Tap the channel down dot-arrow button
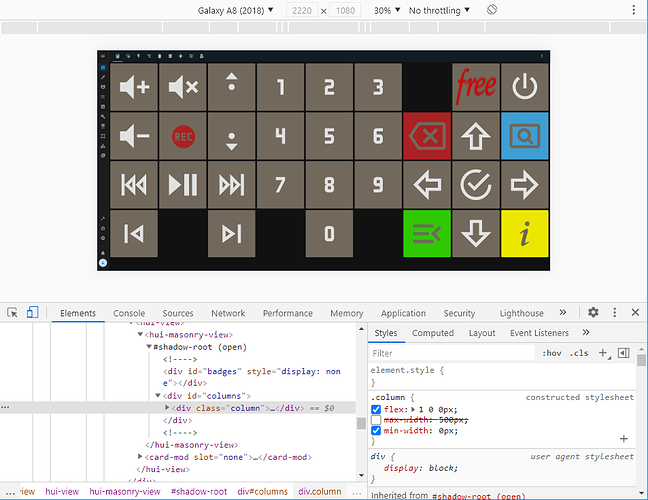The height and width of the screenshot is (500, 648). click(231, 136)
